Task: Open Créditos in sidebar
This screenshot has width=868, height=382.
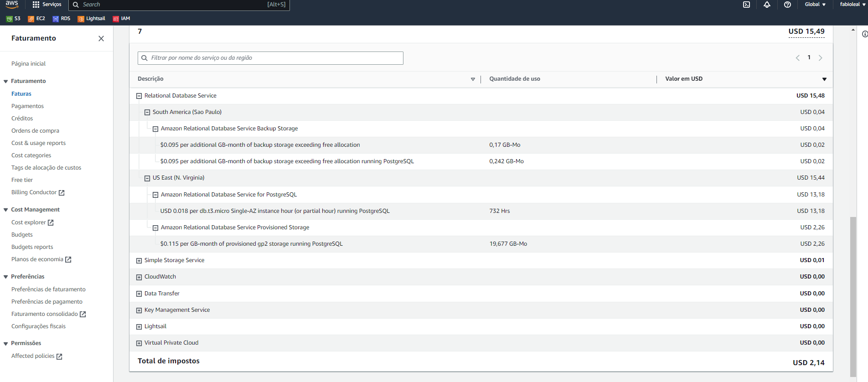Action: [22, 119]
